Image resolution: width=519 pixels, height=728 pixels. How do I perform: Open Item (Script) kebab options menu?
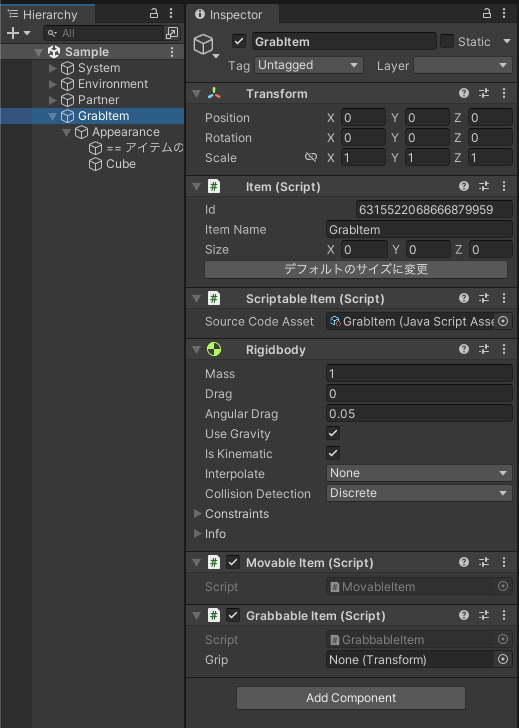(x=504, y=186)
